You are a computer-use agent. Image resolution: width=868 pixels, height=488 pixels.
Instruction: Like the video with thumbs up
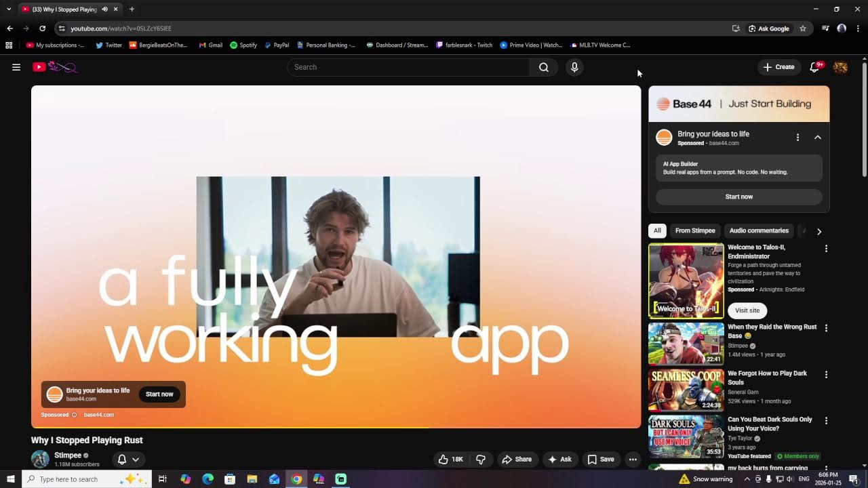[x=451, y=460]
